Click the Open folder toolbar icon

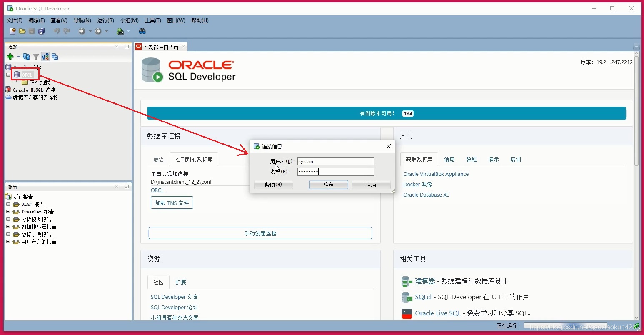coord(22,31)
